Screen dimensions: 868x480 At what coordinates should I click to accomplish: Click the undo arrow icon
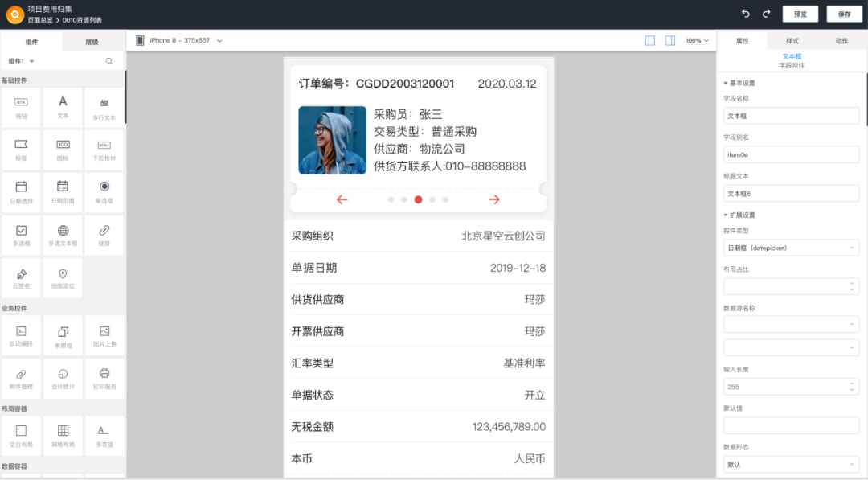746,14
